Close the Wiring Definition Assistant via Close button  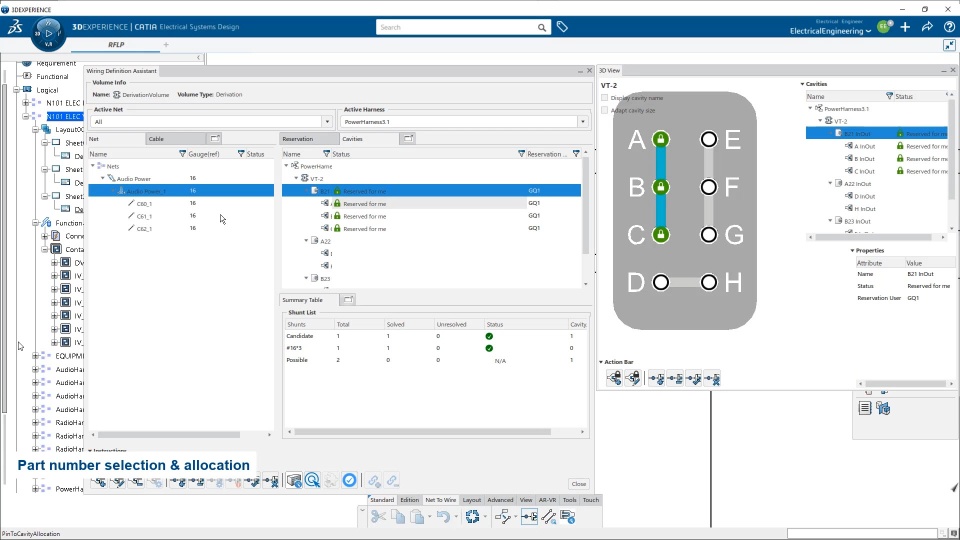point(579,484)
